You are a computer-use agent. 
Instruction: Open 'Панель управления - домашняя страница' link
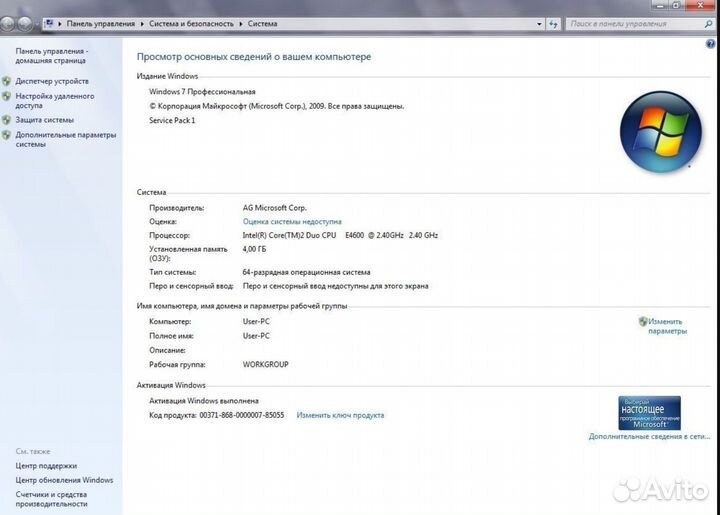click(x=51, y=56)
